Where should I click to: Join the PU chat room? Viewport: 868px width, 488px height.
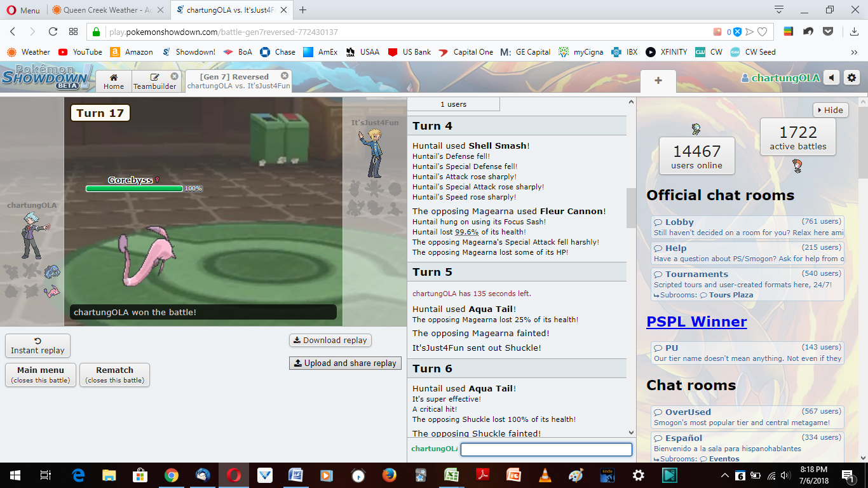748,353
